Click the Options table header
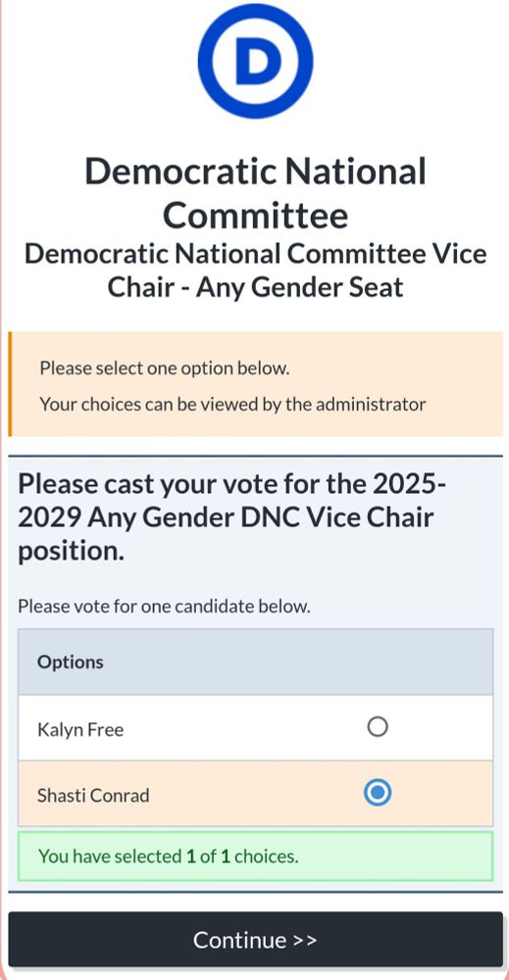Screen dimensions: 509x980 click(x=255, y=661)
